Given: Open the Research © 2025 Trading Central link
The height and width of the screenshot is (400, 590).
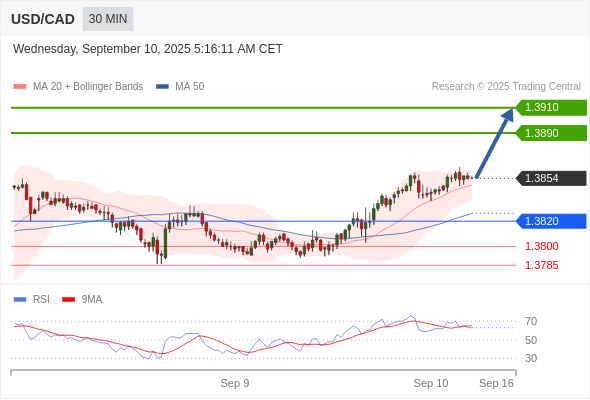Looking at the screenshot, I should [506, 87].
